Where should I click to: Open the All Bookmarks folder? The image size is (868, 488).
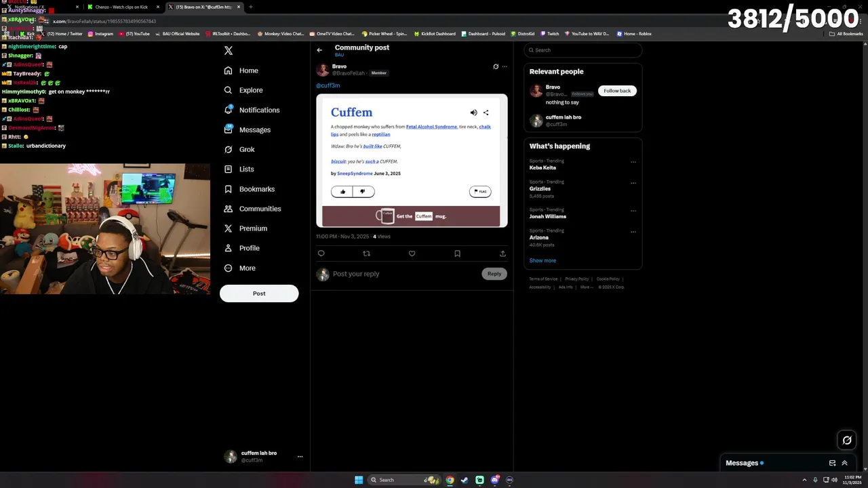[x=846, y=33]
